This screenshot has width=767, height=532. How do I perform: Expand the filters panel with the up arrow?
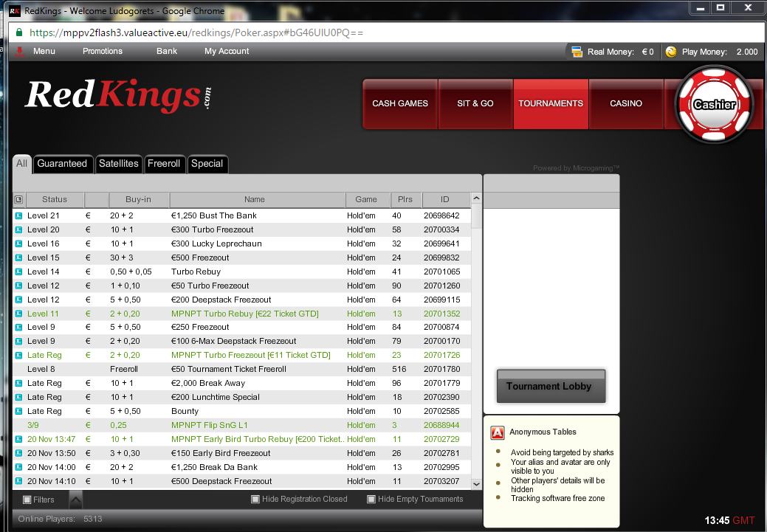click(x=75, y=500)
